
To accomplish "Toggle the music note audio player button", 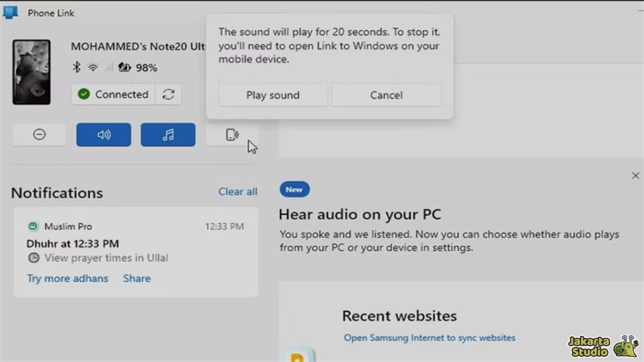I will pyautogui.click(x=168, y=134).
